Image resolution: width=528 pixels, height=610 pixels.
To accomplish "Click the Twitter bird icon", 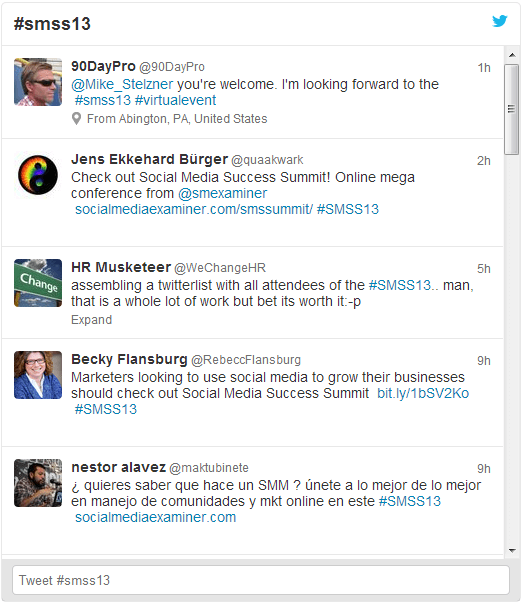I will click(x=500, y=21).
